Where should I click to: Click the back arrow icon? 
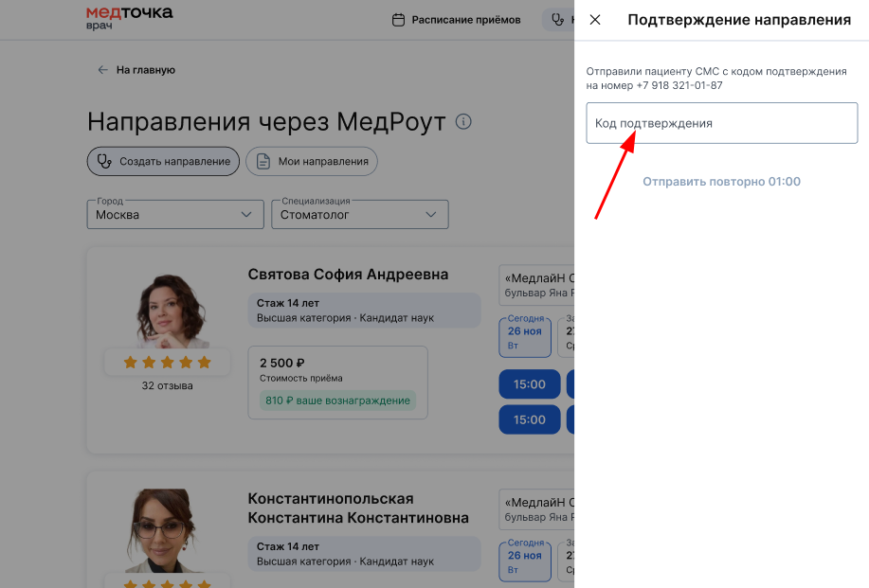point(102,70)
